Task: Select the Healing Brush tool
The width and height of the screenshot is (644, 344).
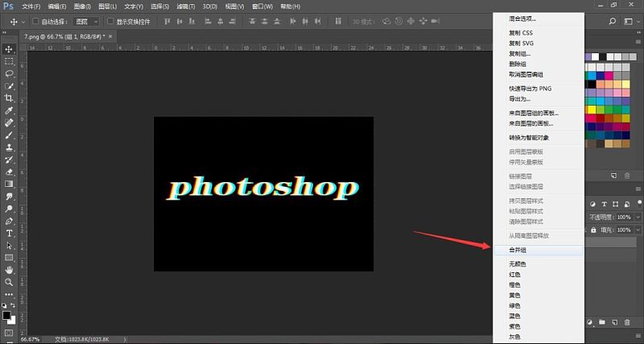Action: point(9,123)
